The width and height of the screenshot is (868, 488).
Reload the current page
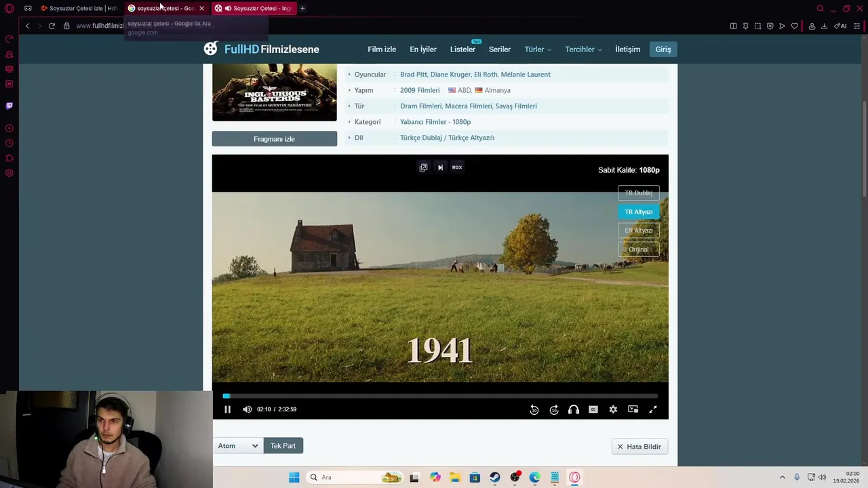pos(52,26)
